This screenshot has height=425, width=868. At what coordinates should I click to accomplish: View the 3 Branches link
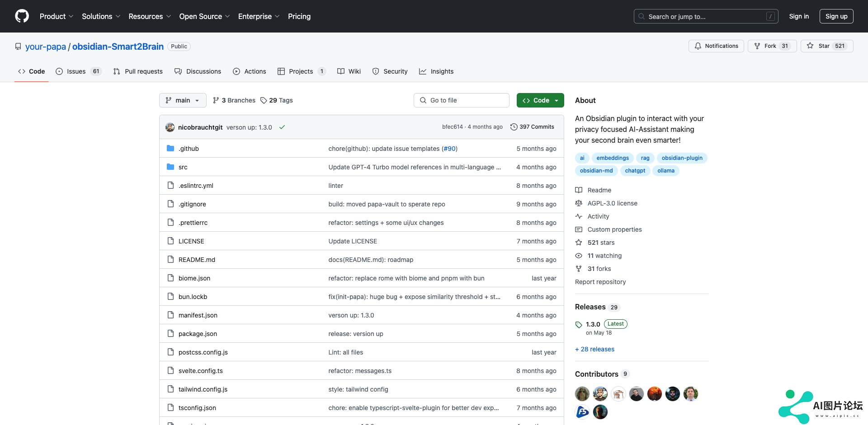(234, 100)
